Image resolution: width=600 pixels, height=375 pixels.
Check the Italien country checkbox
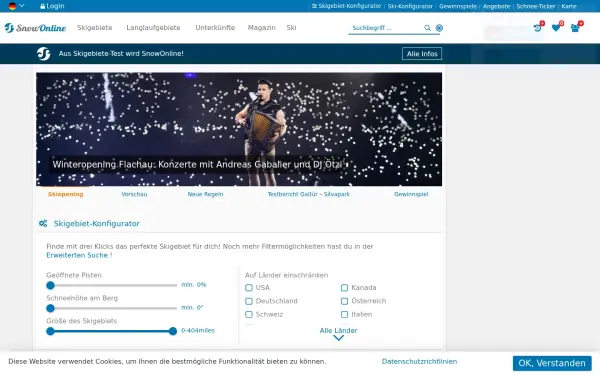344,314
